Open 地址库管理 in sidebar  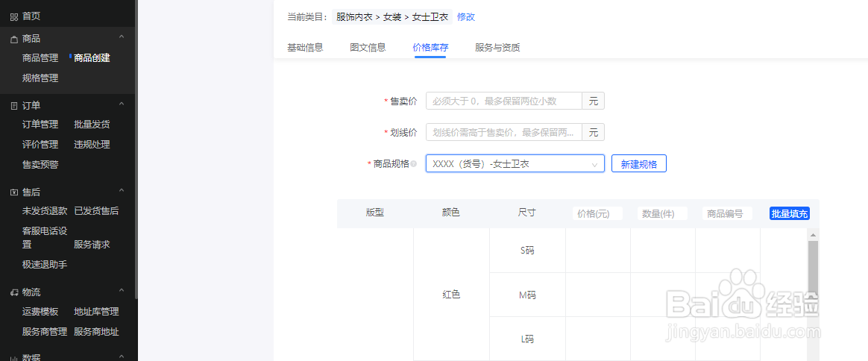pos(96,312)
